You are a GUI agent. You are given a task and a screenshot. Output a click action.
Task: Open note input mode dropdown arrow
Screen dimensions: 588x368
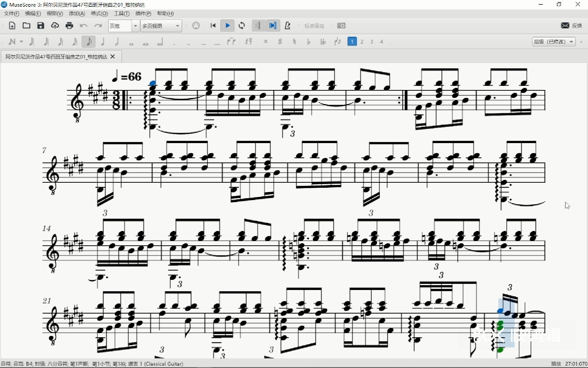click(21, 42)
